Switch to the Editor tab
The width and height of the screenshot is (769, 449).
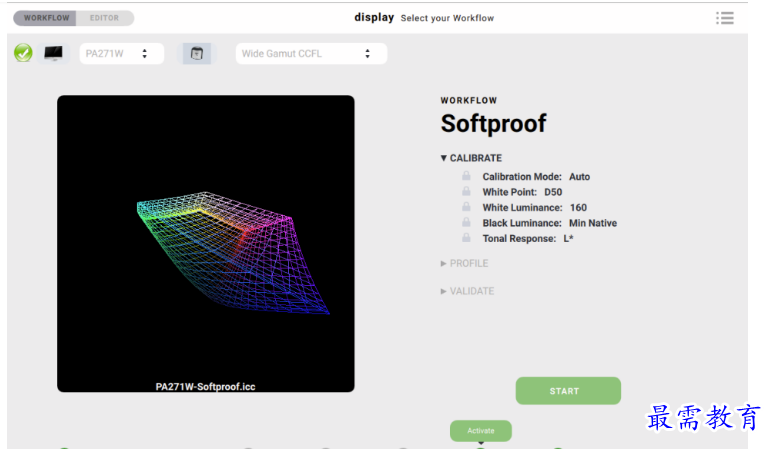(104, 18)
